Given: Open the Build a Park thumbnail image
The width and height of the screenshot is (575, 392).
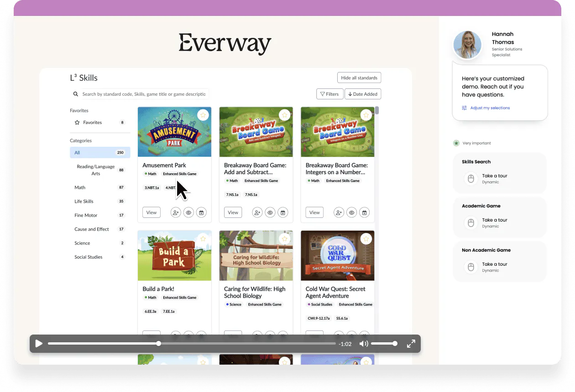Looking at the screenshot, I should pos(174,255).
